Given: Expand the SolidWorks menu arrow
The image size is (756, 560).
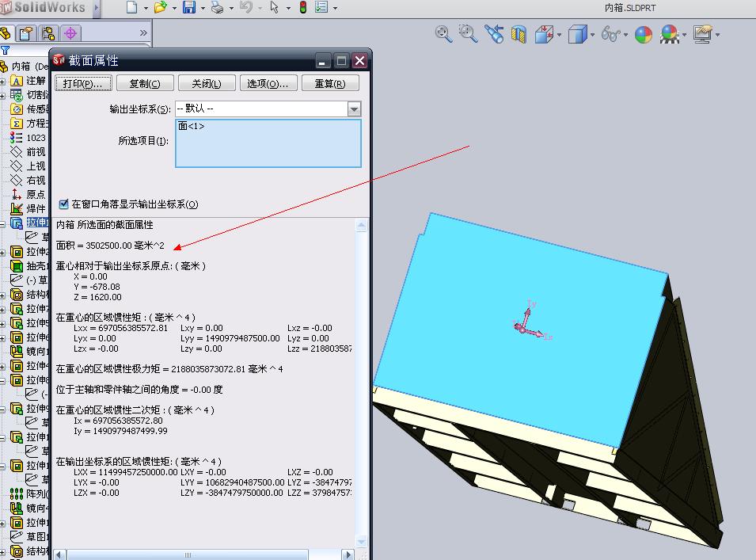Looking at the screenshot, I should 97,8.
